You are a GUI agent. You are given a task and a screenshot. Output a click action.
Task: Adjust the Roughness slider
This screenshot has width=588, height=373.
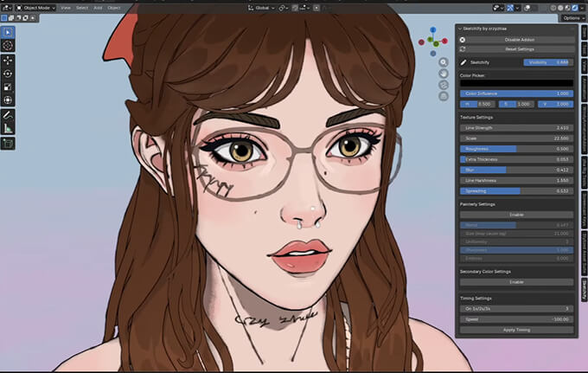click(515, 148)
